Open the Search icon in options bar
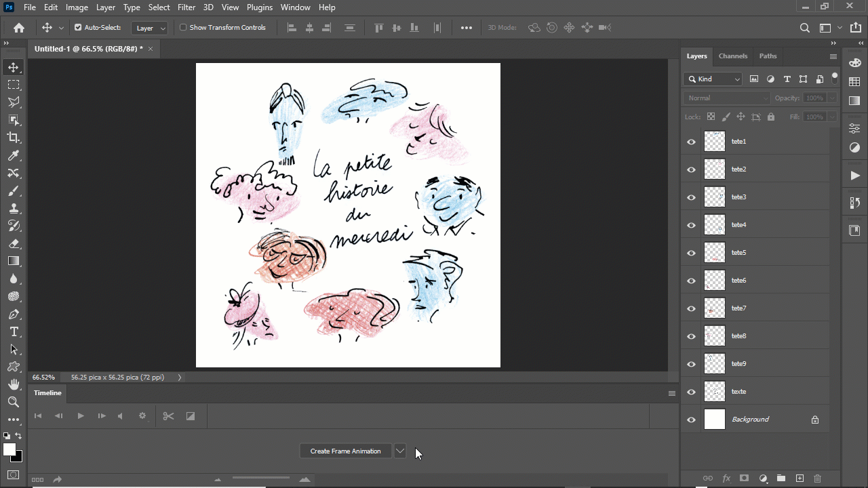The height and width of the screenshot is (488, 868). (x=805, y=28)
